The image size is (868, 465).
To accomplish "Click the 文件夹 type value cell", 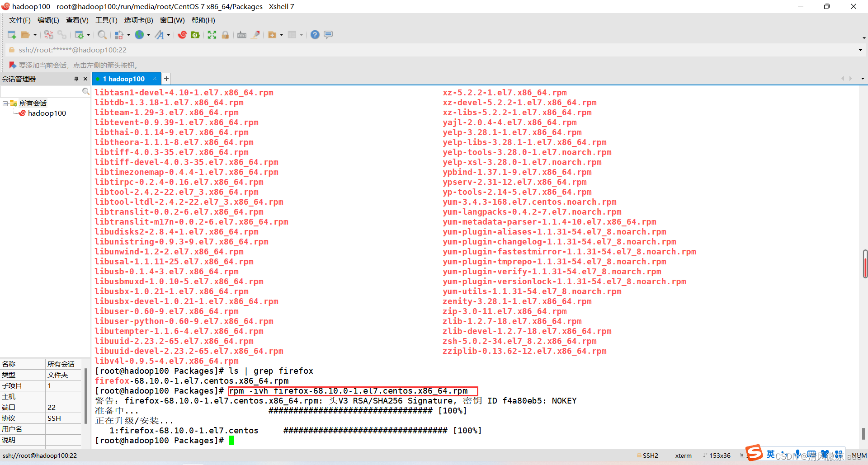I will pos(63,375).
